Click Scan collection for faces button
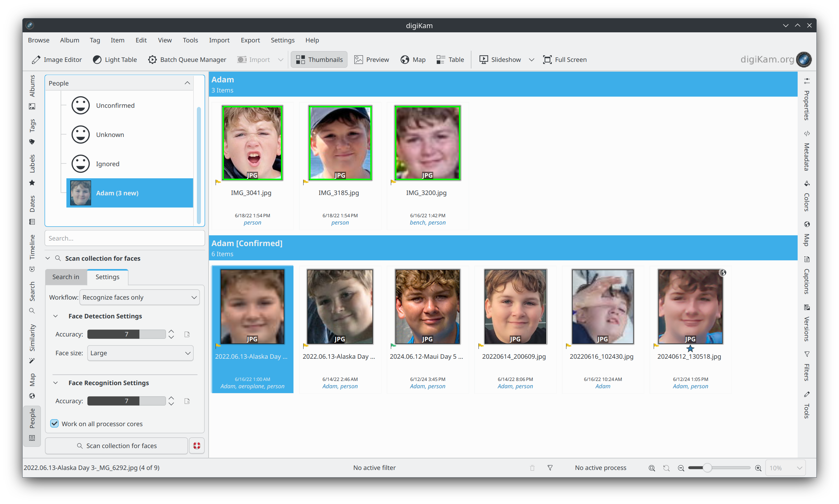The width and height of the screenshot is (839, 504). point(116,446)
